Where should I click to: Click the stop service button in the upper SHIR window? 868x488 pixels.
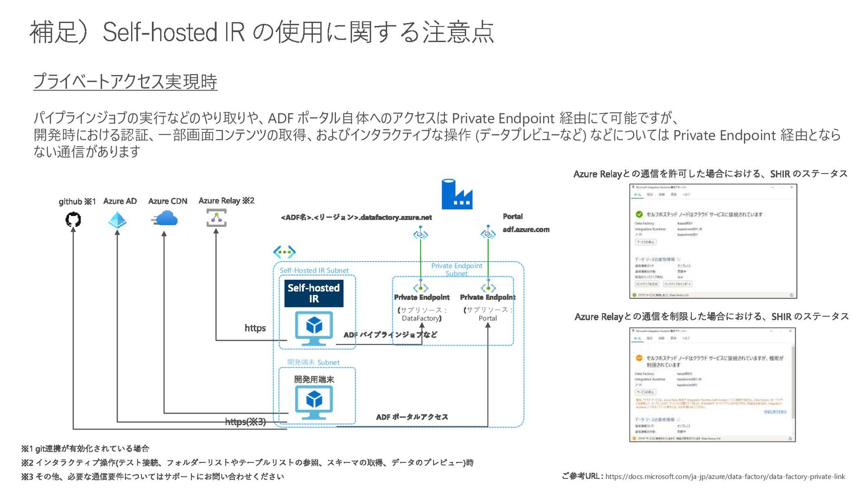[646, 242]
